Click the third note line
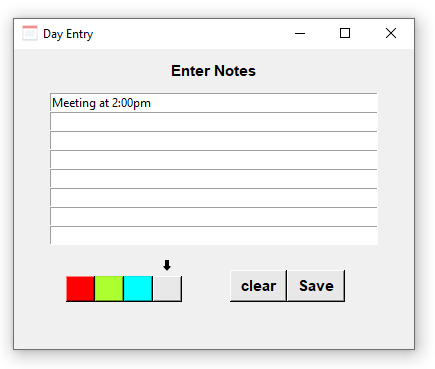 (214, 141)
